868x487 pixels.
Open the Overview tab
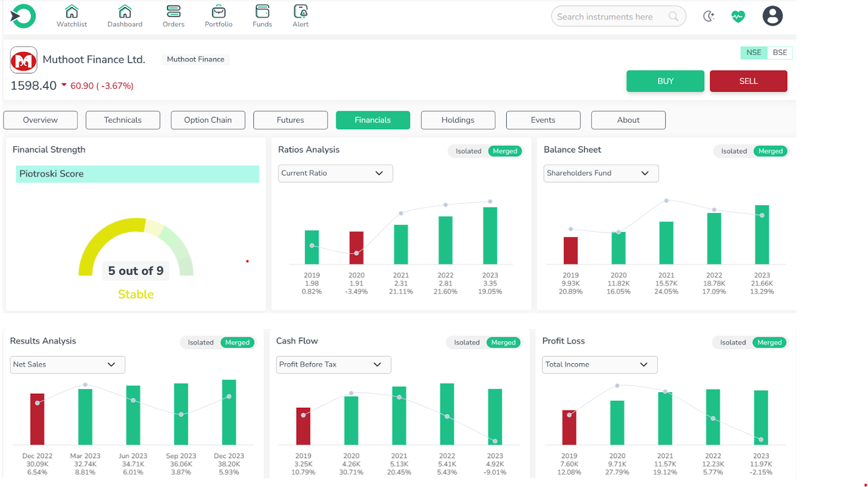(40, 120)
